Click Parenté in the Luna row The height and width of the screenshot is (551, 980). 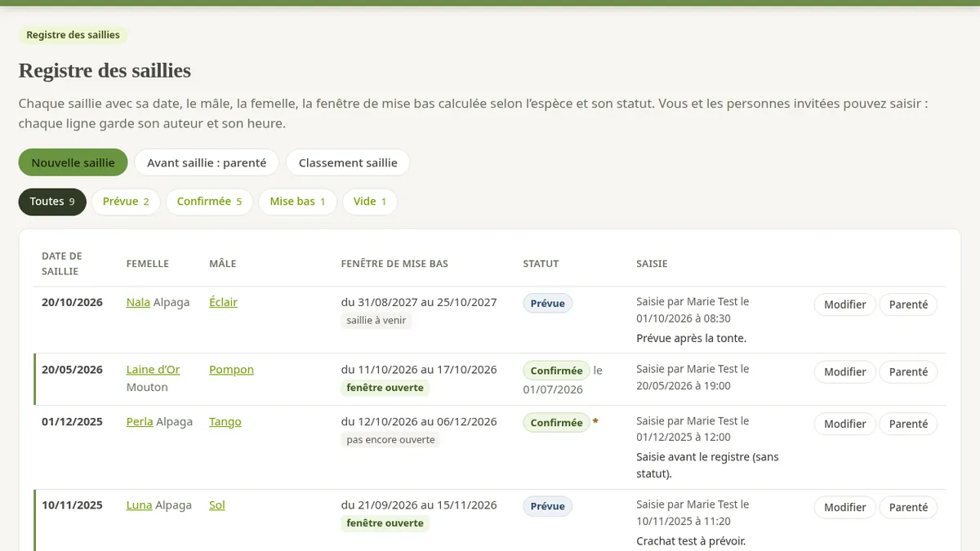coord(908,508)
